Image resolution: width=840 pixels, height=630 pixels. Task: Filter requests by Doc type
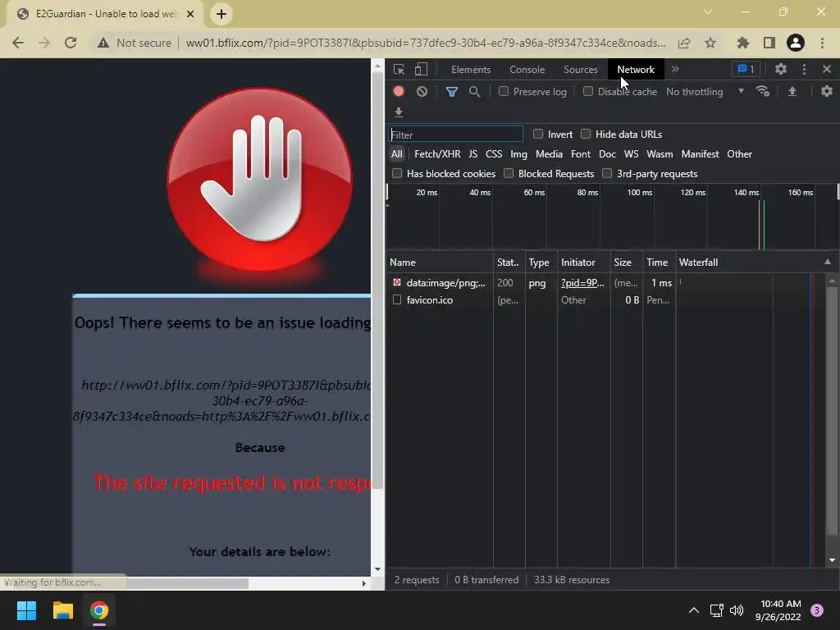607,153
